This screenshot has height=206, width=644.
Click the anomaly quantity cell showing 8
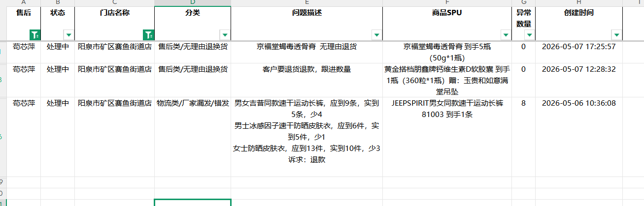click(523, 137)
